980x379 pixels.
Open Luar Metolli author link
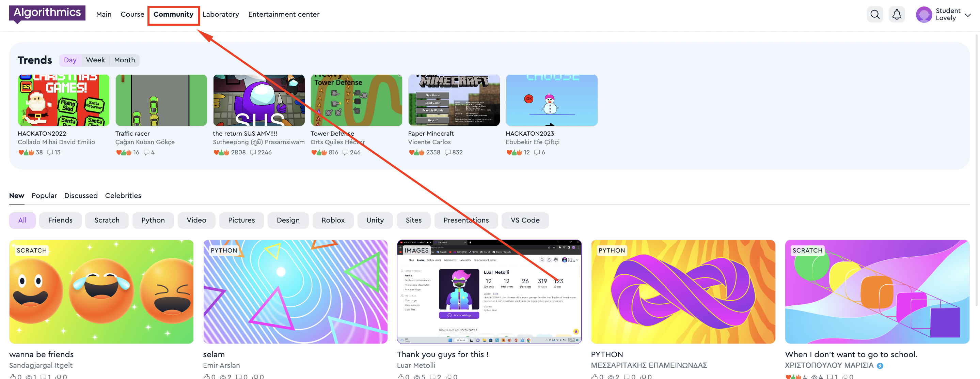click(x=416, y=365)
